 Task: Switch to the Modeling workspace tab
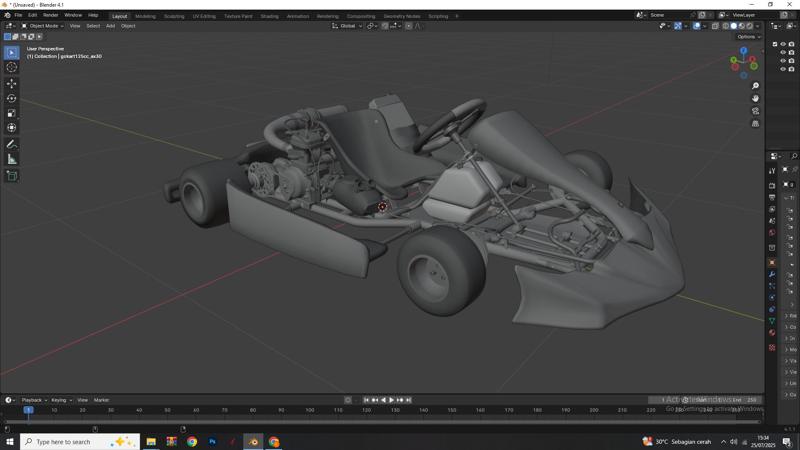145,16
